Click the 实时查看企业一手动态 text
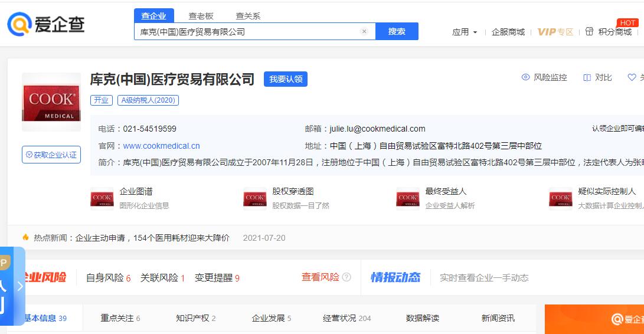The image size is (644, 334). click(484, 278)
